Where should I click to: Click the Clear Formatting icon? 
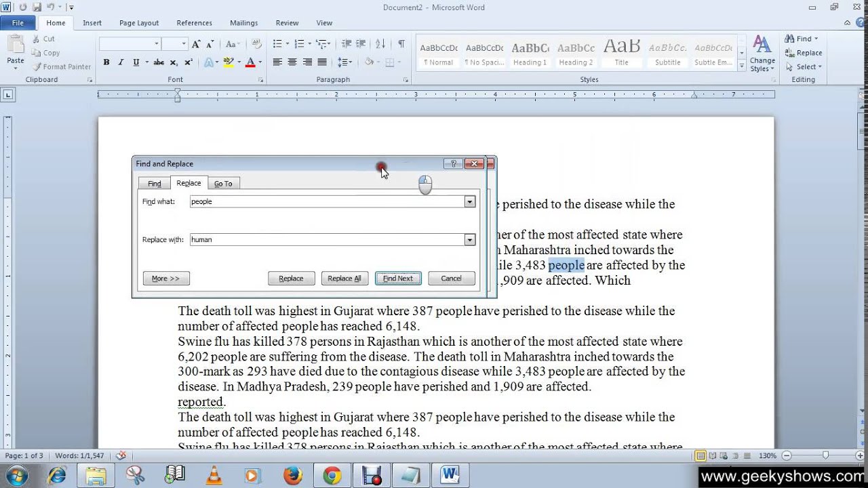coord(256,44)
